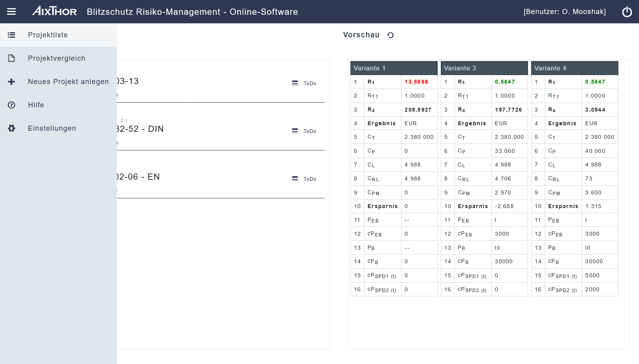Click the hamburger menu icon in header
Viewport: 639px width, 364px height.
pos(12,12)
